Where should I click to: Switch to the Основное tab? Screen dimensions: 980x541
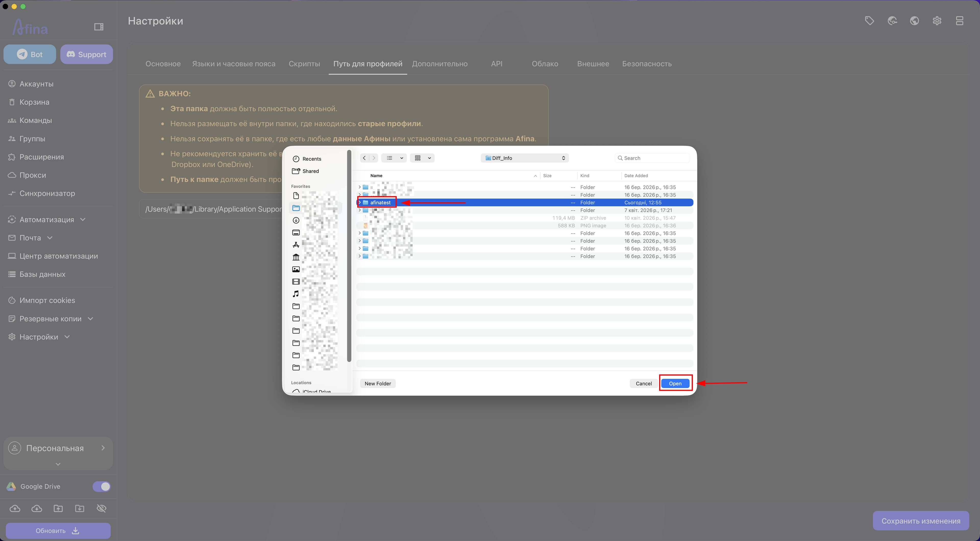pos(163,64)
